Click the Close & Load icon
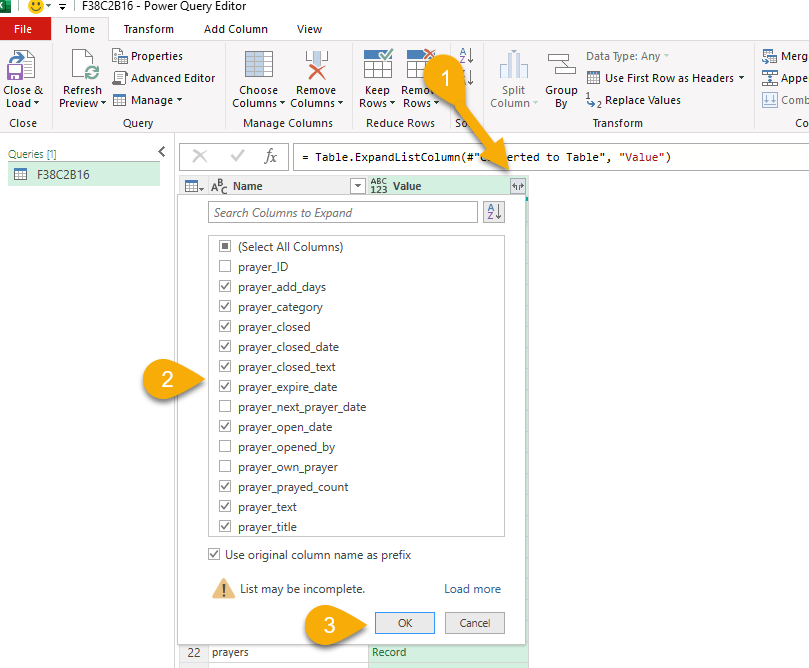809x668 pixels. 22,67
